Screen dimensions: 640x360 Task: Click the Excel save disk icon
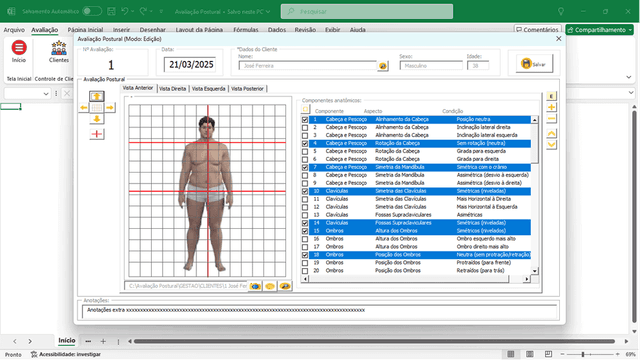click(111, 11)
